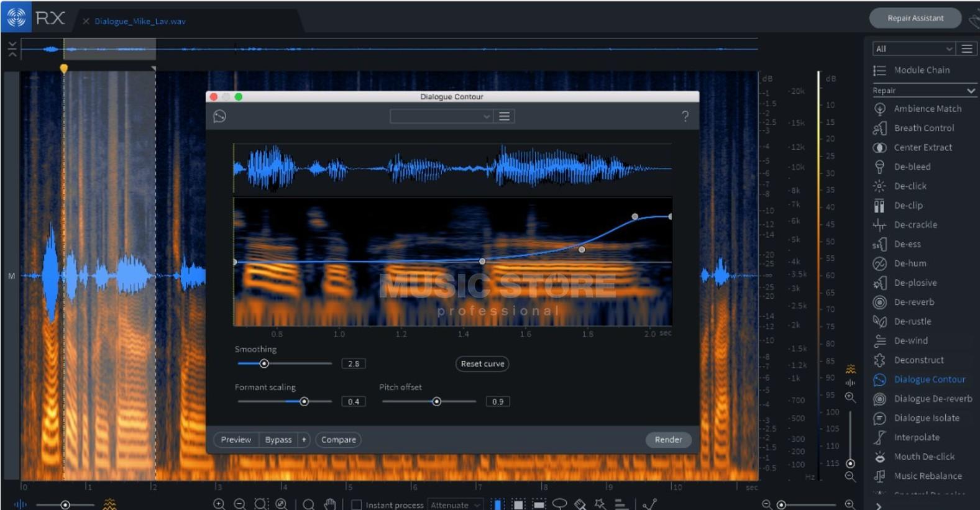Toggle Bypass in Dialogue Contour
The height and width of the screenshot is (510, 980).
[x=278, y=440]
